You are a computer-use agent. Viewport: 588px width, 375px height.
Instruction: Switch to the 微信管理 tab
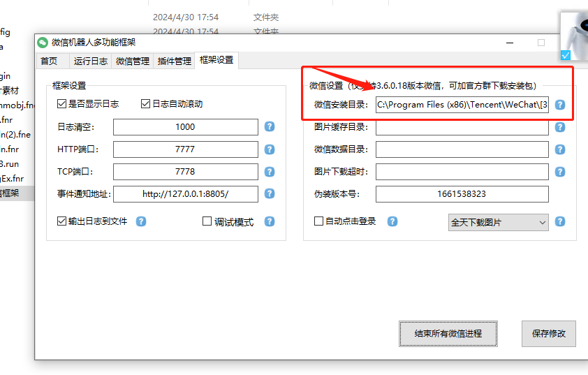click(x=133, y=61)
